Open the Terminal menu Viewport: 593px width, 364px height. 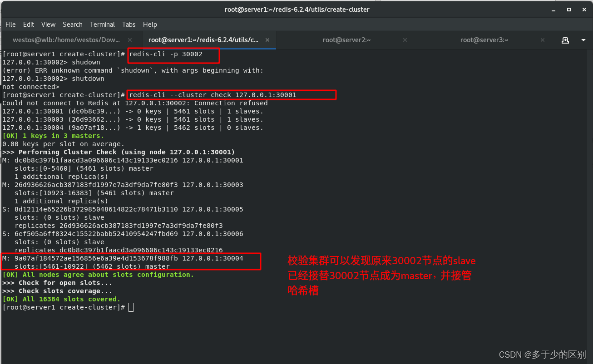coord(102,25)
